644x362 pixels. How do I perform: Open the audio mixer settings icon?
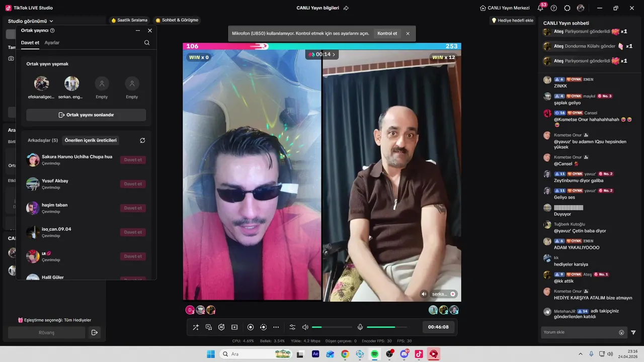292,327
